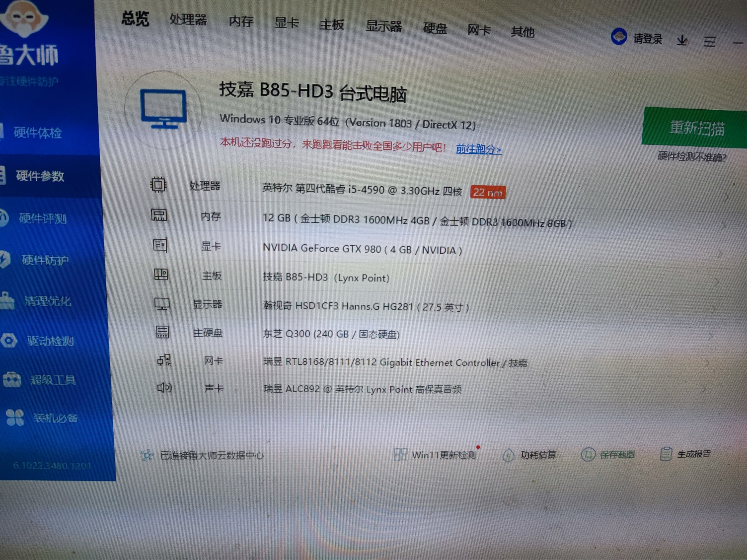The width and height of the screenshot is (747, 560).
Task: Click the 功耗估算 flame icon
Action: 508,455
